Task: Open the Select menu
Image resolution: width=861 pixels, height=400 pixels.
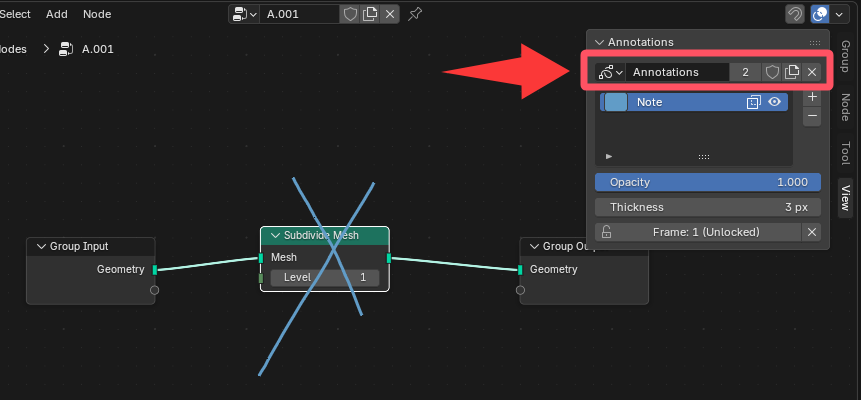Action: click(15, 14)
